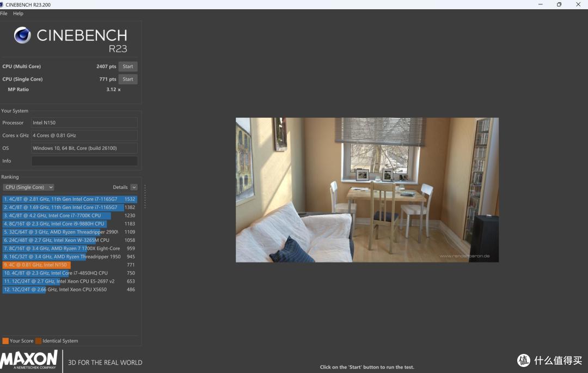Viewport: 588px width, 373px height.
Task: Select ranking entry Intel Core i7-4850HQ CPU
Action: (x=70, y=273)
